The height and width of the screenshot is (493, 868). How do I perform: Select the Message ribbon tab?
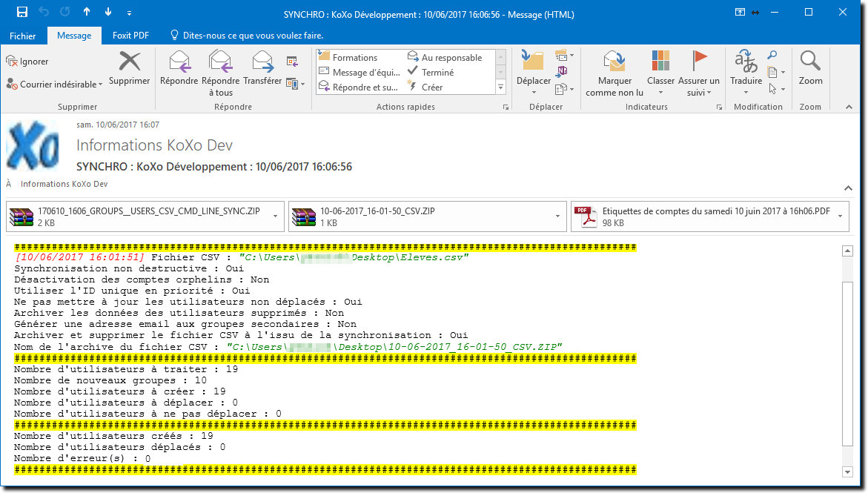pos(74,36)
